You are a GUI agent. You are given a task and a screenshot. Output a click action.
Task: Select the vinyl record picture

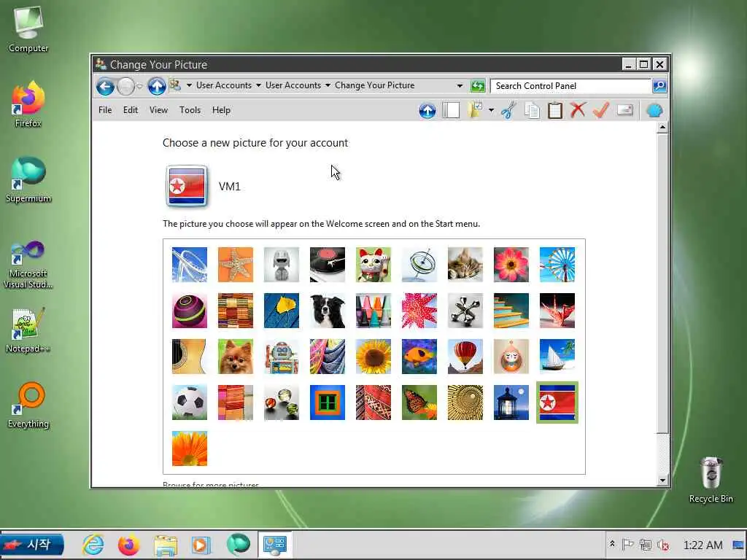pos(328,265)
